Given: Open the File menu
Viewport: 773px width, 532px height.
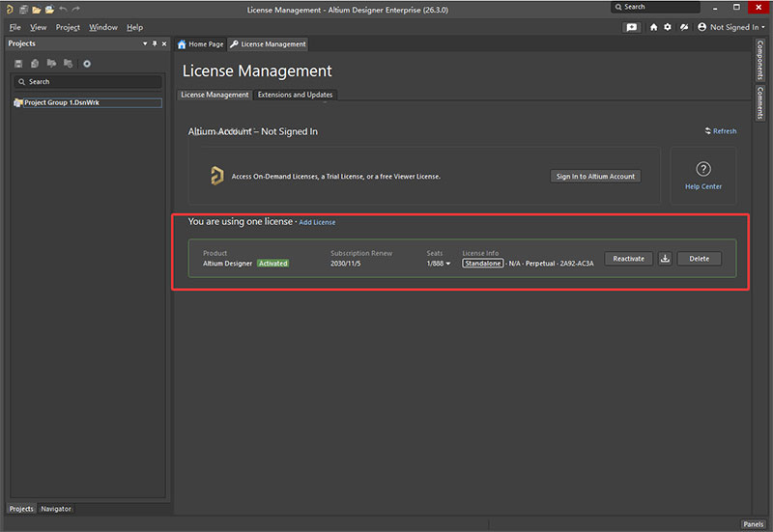Looking at the screenshot, I should [x=14, y=28].
